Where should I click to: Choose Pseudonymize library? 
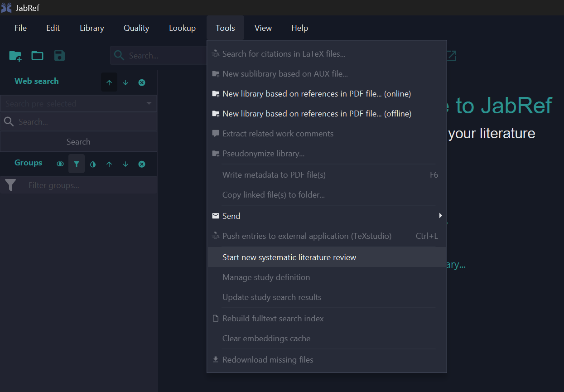[x=327, y=154]
